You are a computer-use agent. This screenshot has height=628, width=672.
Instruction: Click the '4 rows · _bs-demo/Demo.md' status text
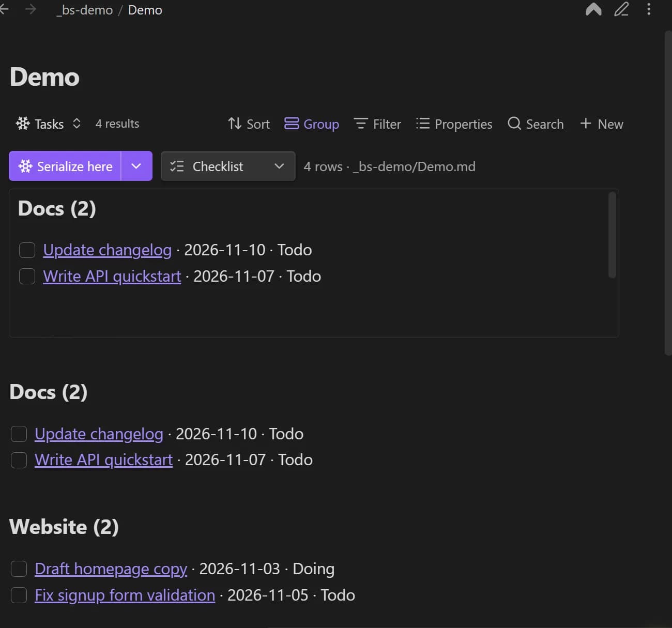[x=389, y=166]
